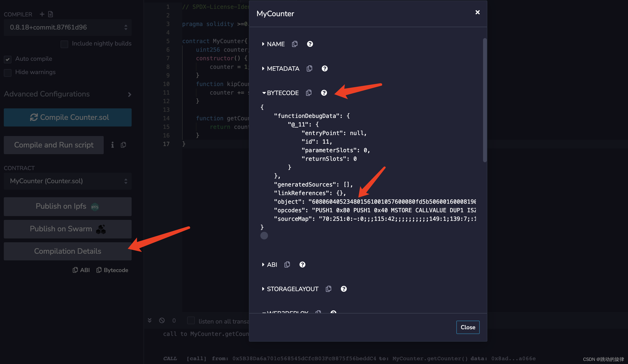
Task: Compile Counter.sol
Action: [x=67, y=117]
